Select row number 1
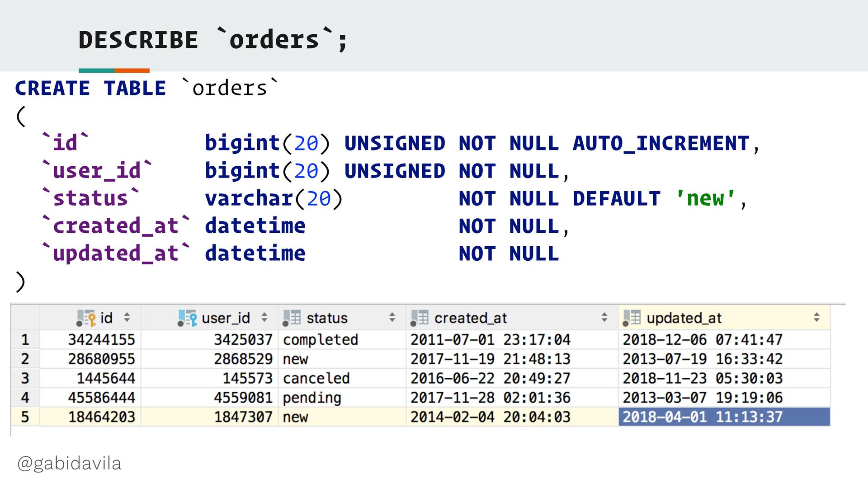This screenshot has height=488, width=868. [25, 340]
